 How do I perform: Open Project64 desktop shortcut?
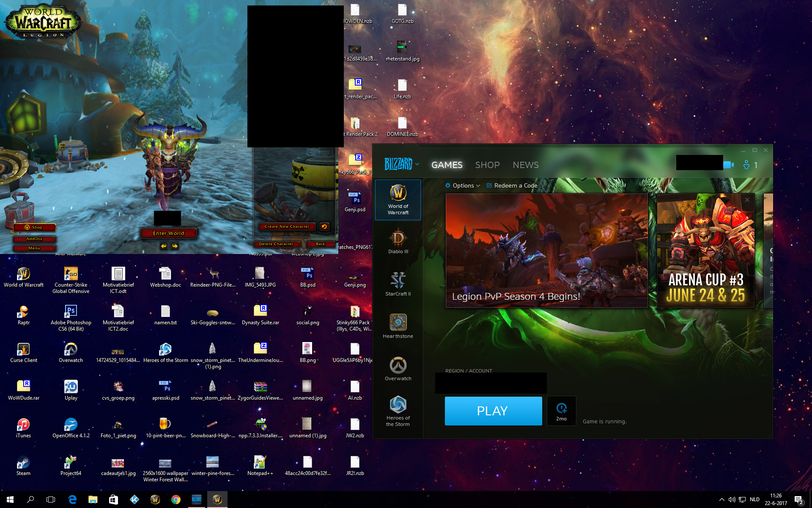click(x=71, y=466)
